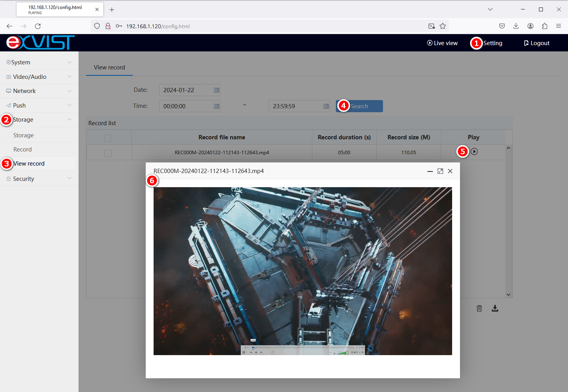This screenshot has height=392, width=568.
Task: Close the 192.168.1.120 tab
Action: pyautogui.click(x=97, y=9)
